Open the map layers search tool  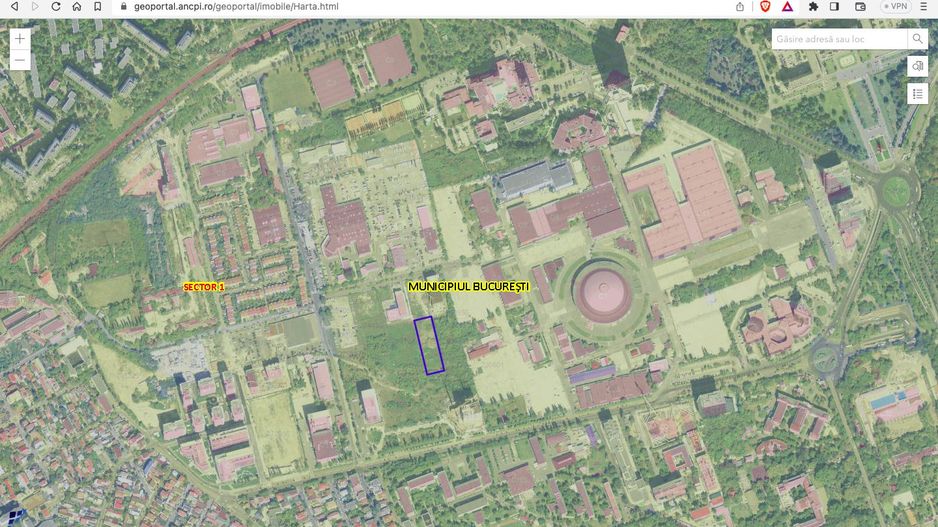point(917,66)
